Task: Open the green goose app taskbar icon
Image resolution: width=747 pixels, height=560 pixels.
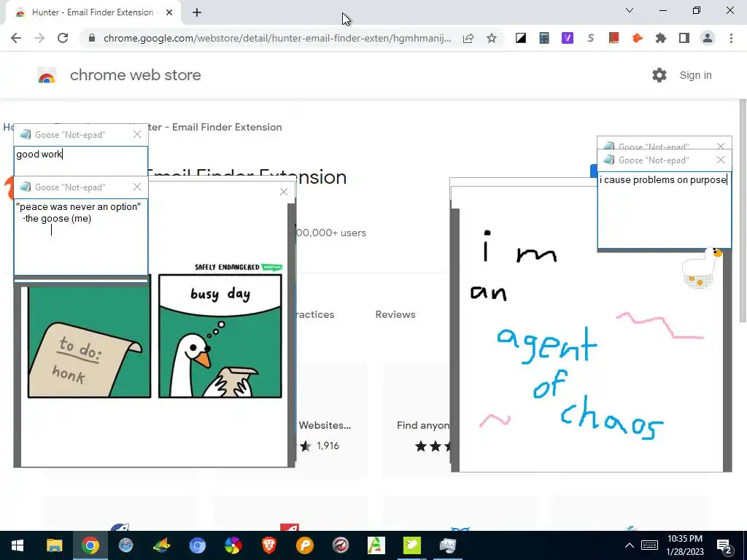Action: click(x=411, y=545)
